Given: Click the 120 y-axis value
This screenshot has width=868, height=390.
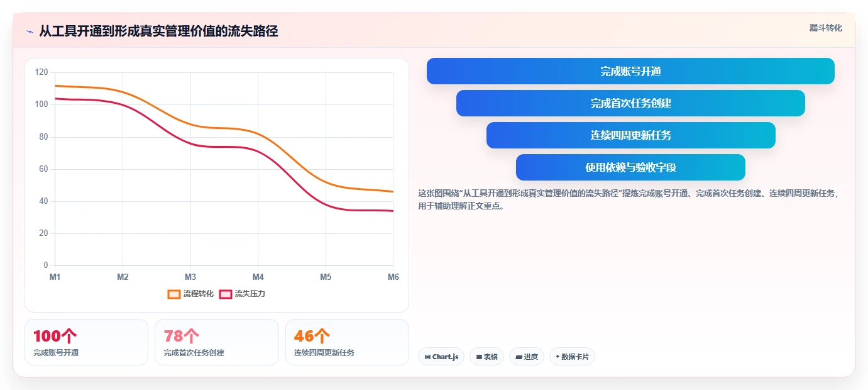Looking at the screenshot, I should (x=41, y=72).
